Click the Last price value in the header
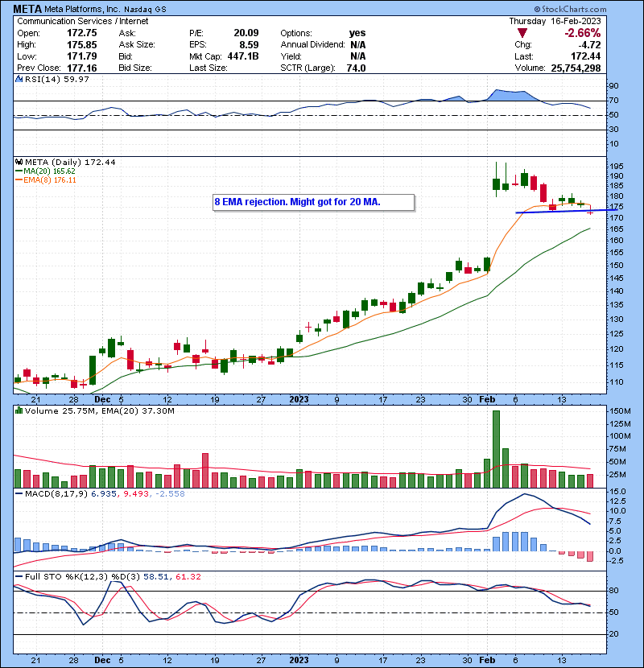This screenshot has width=644, height=668. pyautogui.click(x=585, y=56)
